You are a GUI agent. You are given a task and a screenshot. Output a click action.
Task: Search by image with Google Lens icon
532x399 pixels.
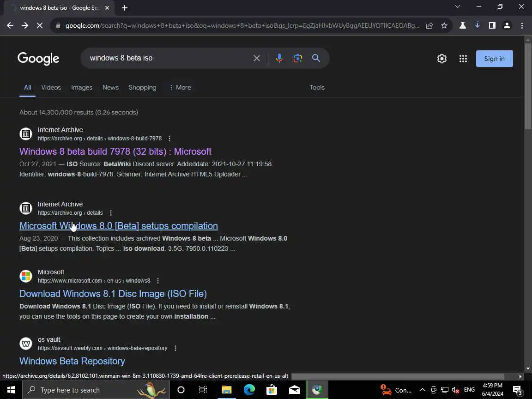click(297, 58)
